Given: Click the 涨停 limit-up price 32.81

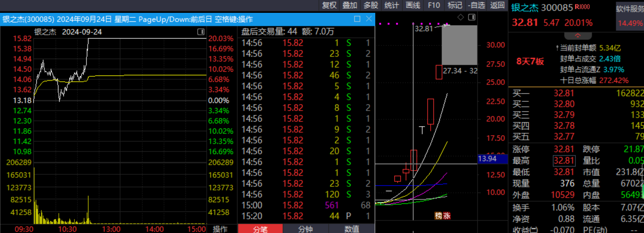Looking at the screenshot, I should (x=564, y=149).
